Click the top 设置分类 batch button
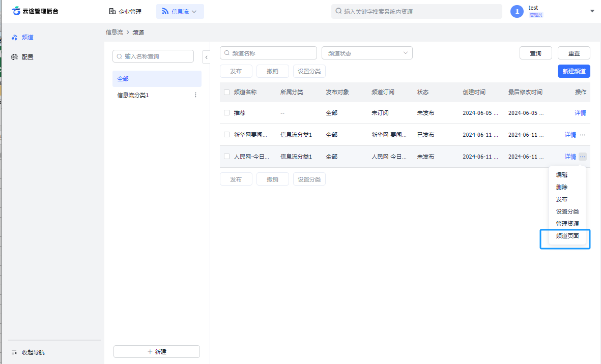Image resolution: width=601 pixels, height=364 pixels. click(309, 71)
